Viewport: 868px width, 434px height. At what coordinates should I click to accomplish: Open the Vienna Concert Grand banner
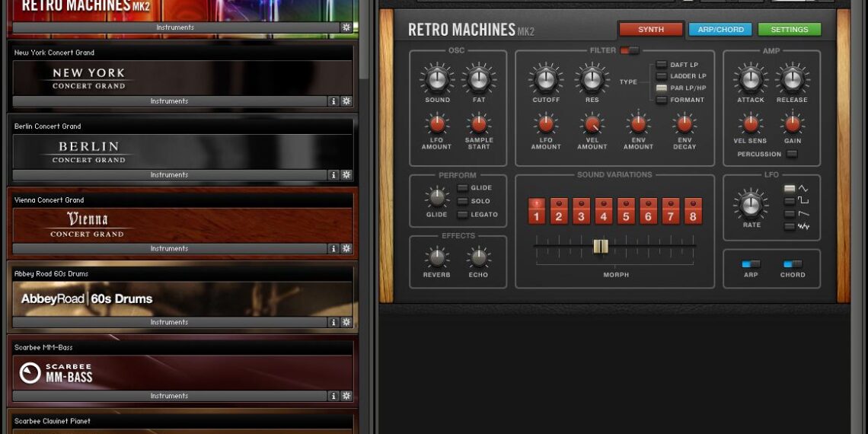click(183, 225)
